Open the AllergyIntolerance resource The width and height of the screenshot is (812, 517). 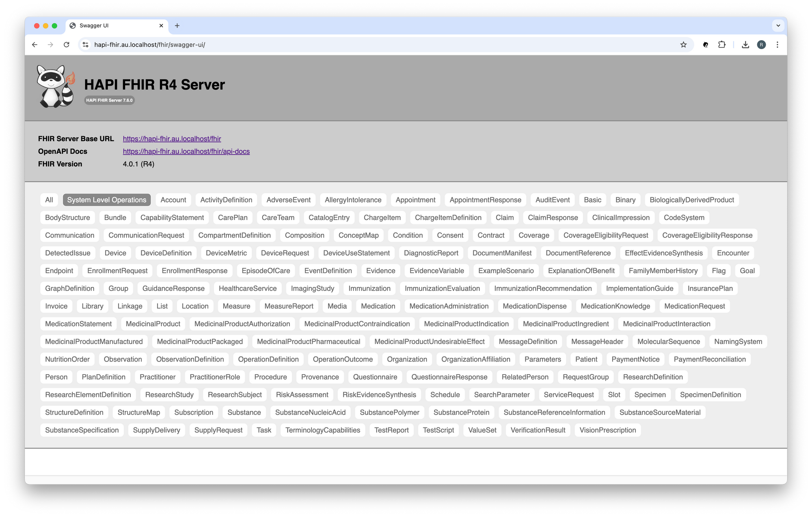[353, 200]
